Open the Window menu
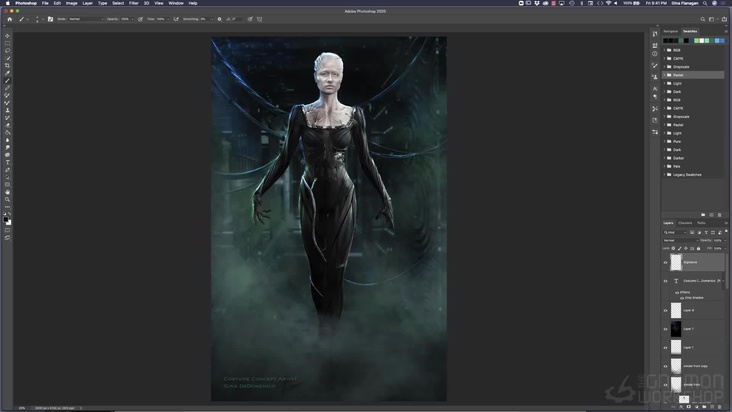This screenshot has width=732, height=412. 176,3
